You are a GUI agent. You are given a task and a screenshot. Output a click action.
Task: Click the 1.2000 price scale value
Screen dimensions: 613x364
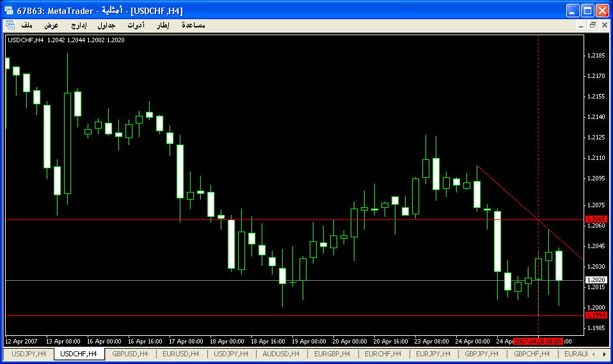[596, 308]
